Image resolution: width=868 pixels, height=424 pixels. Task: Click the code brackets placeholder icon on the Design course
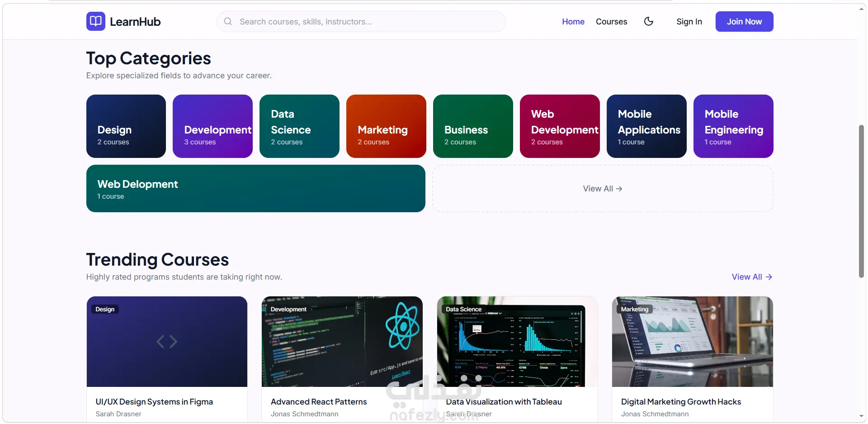point(167,342)
